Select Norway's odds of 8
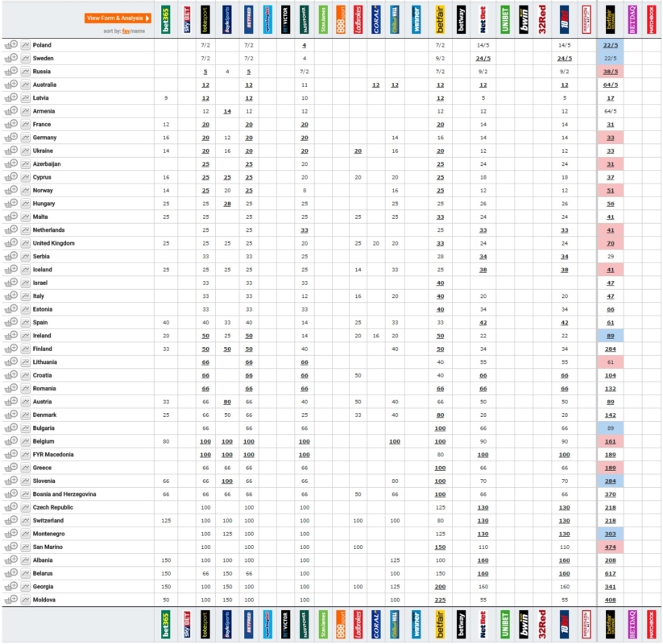 (305, 190)
